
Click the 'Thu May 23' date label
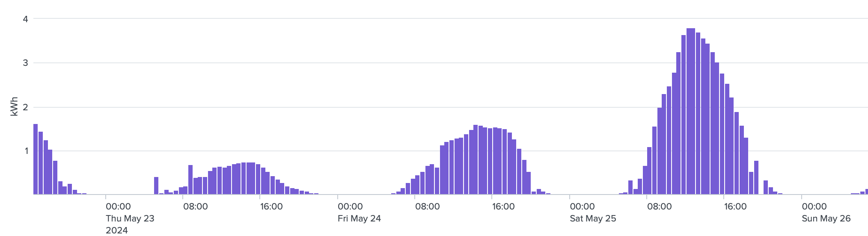pos(130,218)
